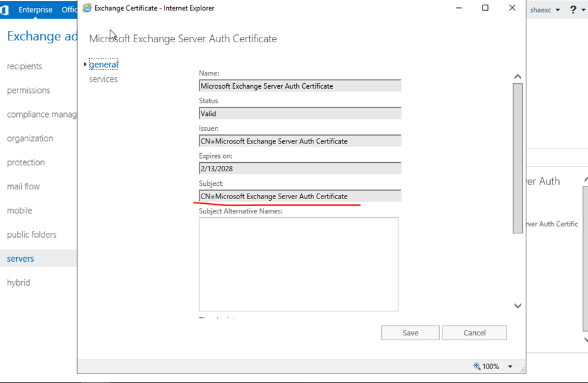Click the Office logo icon in header
Image resolution: width=588 pixels, height=383 pixels.
click(5, 10)
